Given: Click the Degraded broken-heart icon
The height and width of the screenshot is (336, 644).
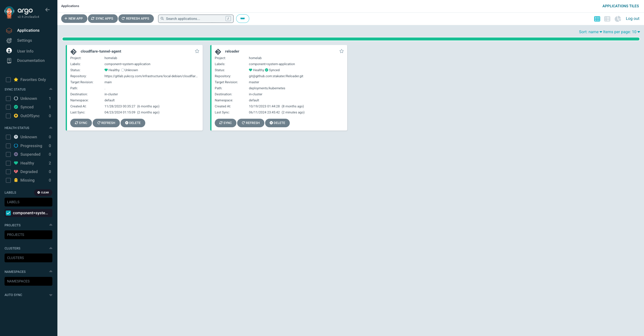Looking at the screenshot, I should pos(16,172).
